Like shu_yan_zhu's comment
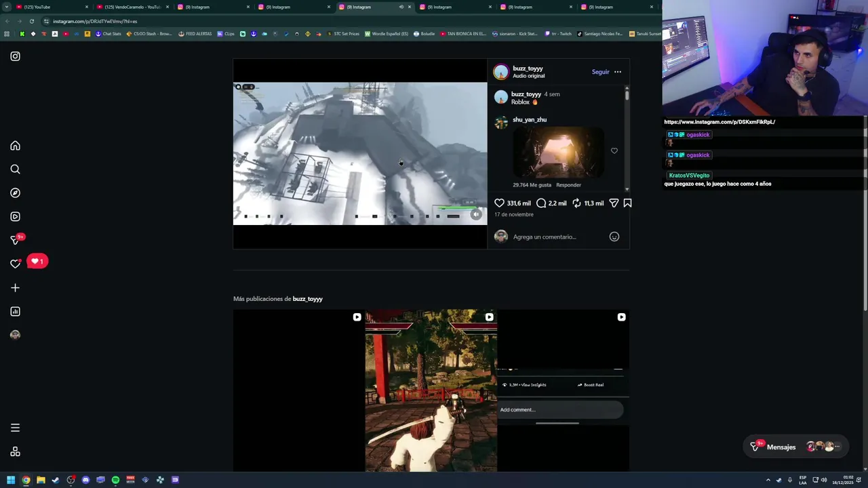Screen dimensions: 868x488 [x=614, y=150]
